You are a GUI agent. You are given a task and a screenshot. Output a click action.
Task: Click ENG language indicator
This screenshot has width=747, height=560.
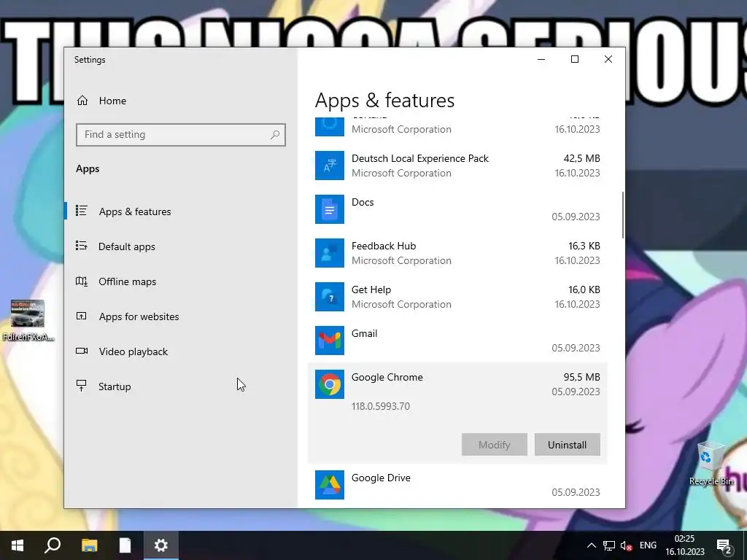click(648, 545)
